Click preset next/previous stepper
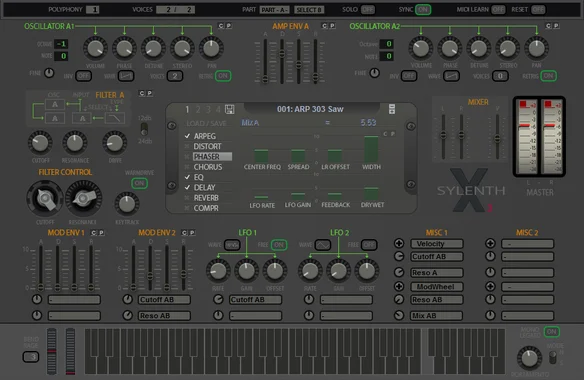Screen dimensions: 584x380 pos(392,109)
